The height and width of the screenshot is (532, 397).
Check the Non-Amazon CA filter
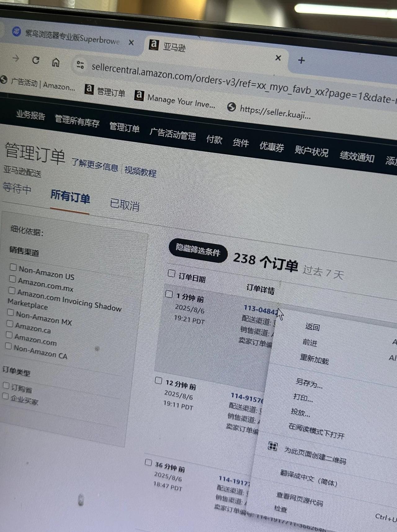[9, 346]
